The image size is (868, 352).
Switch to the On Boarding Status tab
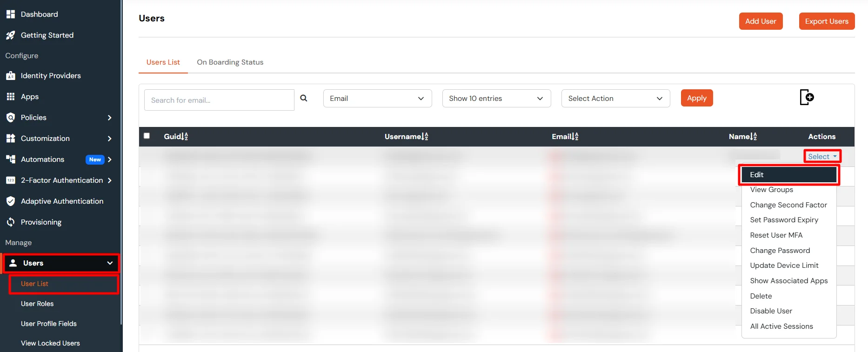[230, 62]
